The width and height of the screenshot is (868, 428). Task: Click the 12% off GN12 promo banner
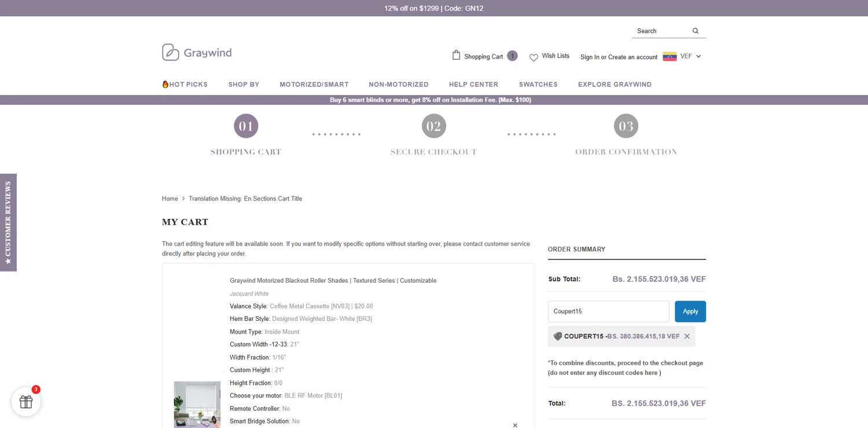point(434,8)
